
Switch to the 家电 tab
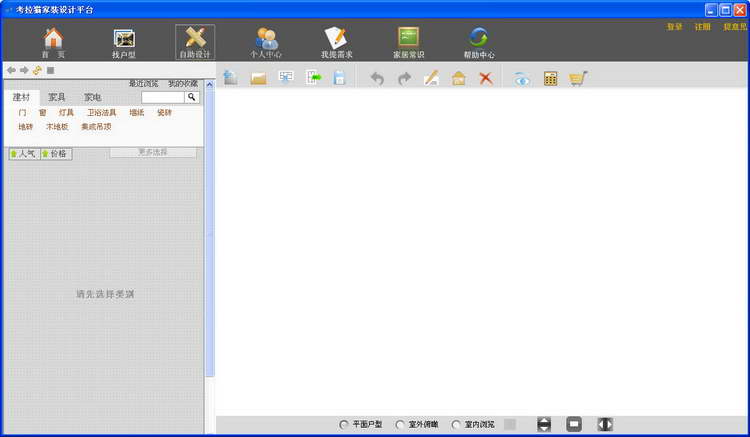[92, 97]
